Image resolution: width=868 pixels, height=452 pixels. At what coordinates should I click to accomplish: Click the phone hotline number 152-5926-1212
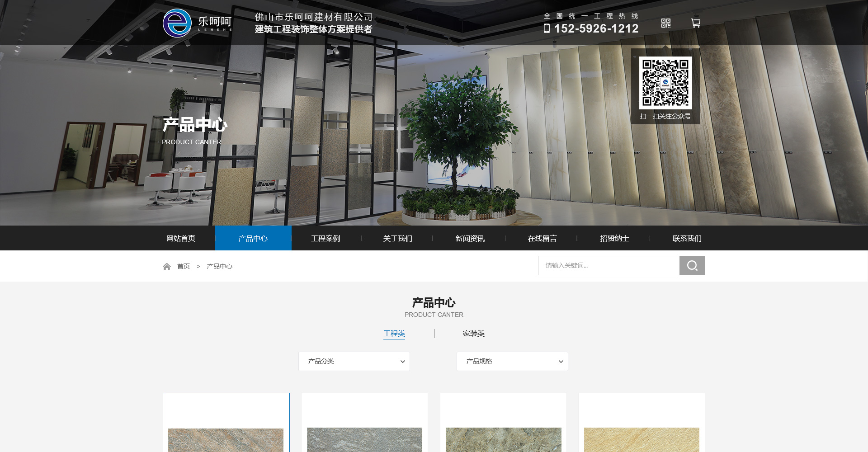pos(596,28)
